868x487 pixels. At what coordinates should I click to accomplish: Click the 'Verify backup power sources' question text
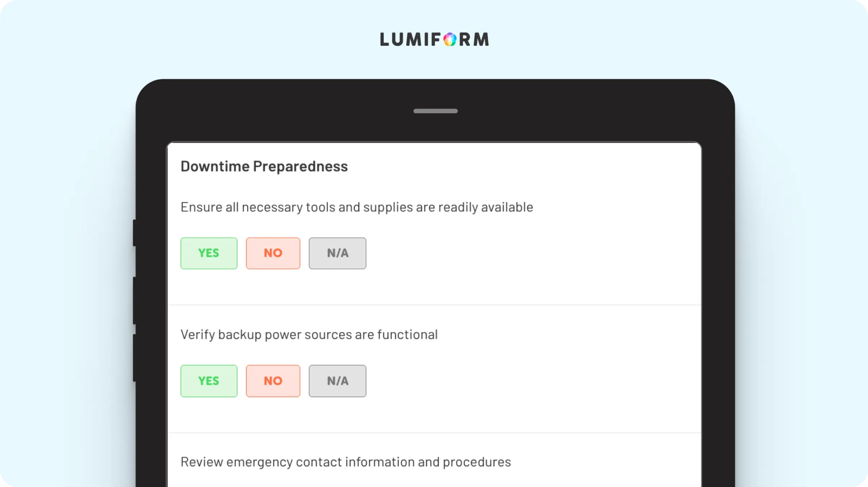click(309, 335)
